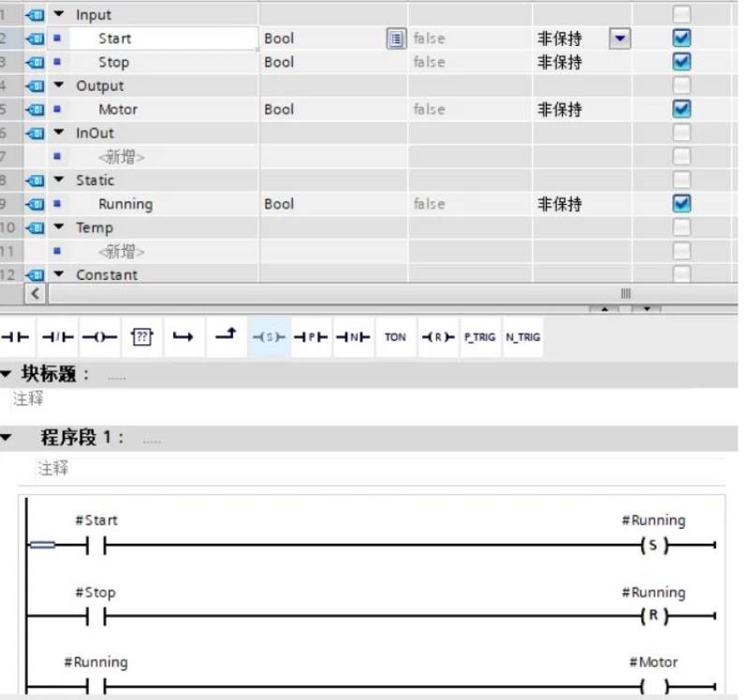This screenshot has width=749, height=700.
Task: Insert a normally open contact from the favorites toolbar
Action: [16, 337]
